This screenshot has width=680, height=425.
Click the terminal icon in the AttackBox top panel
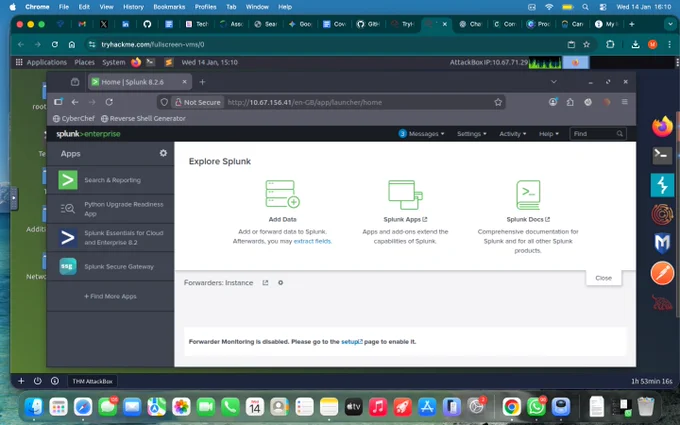tap(150, 62)
